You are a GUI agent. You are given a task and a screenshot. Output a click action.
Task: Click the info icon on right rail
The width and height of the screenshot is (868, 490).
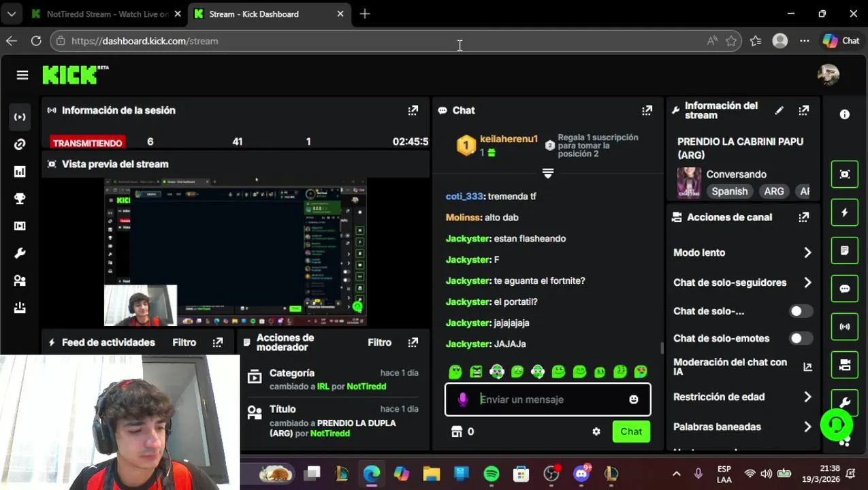845,114
